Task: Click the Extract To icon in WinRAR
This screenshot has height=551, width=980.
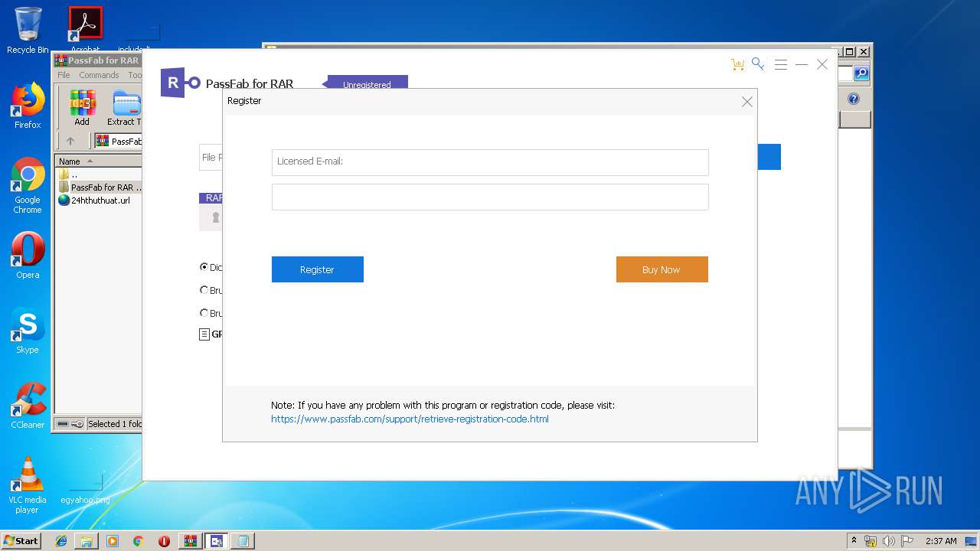Action: 124,108
